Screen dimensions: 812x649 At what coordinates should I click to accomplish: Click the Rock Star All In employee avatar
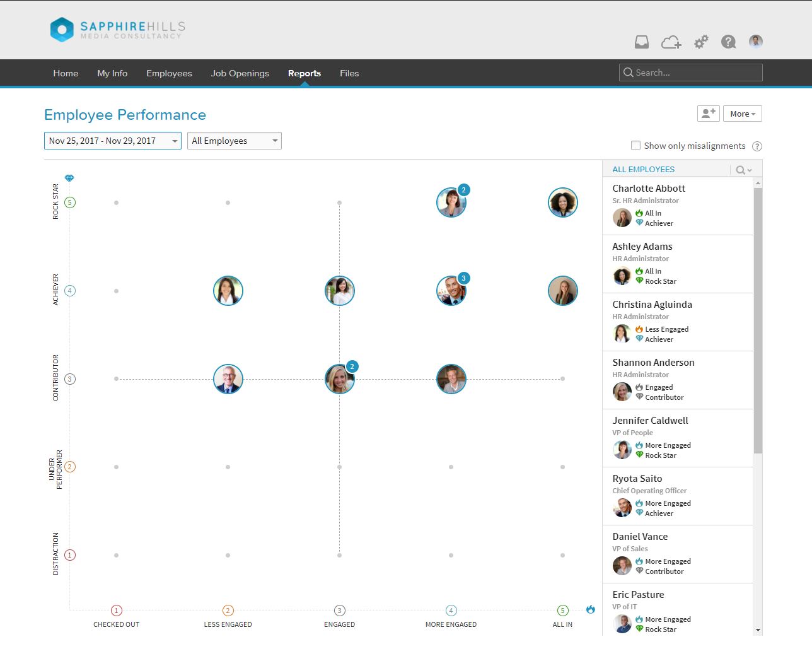563,202
